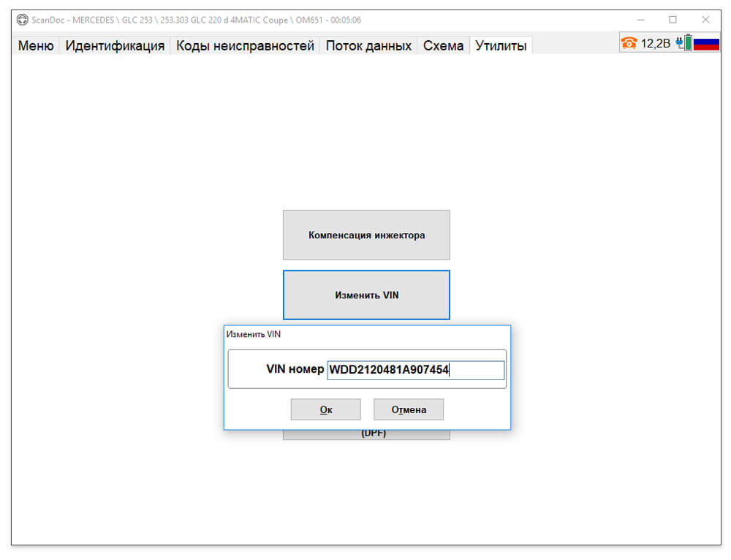Select the Утилиты tab
This screenshot has height=560, width=731.
pyautogui.click(x=501, y=46)
